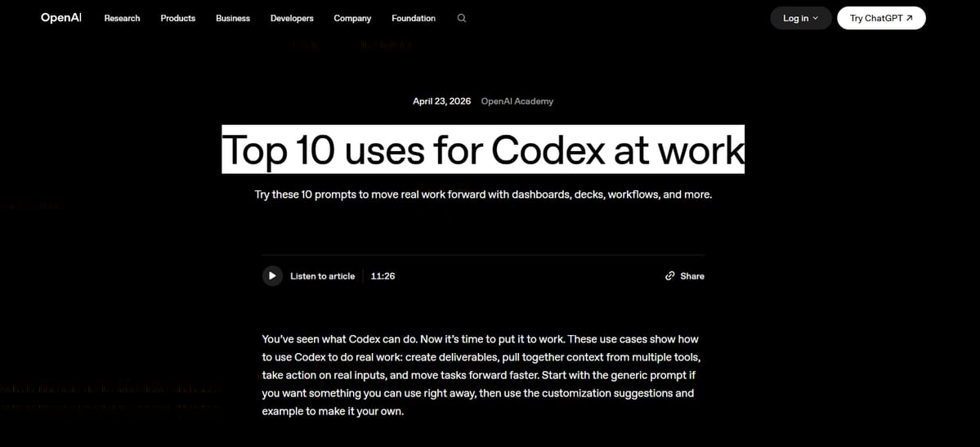The height and width of the screenshot is (447, 980).
Task: Open the Research menu
Action: pyautogui.click(x=122, y=18)
